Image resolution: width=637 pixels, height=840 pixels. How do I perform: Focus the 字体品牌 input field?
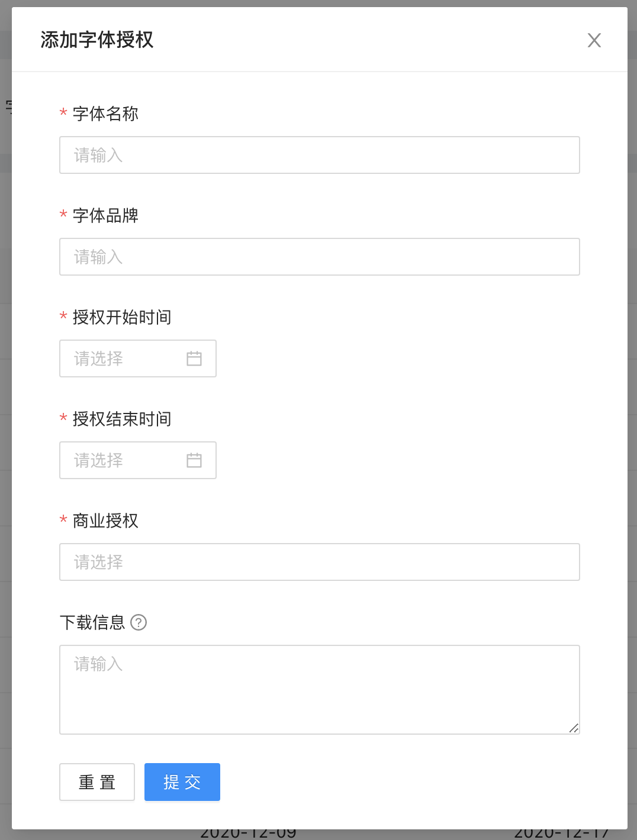click(x=319, y=257)
